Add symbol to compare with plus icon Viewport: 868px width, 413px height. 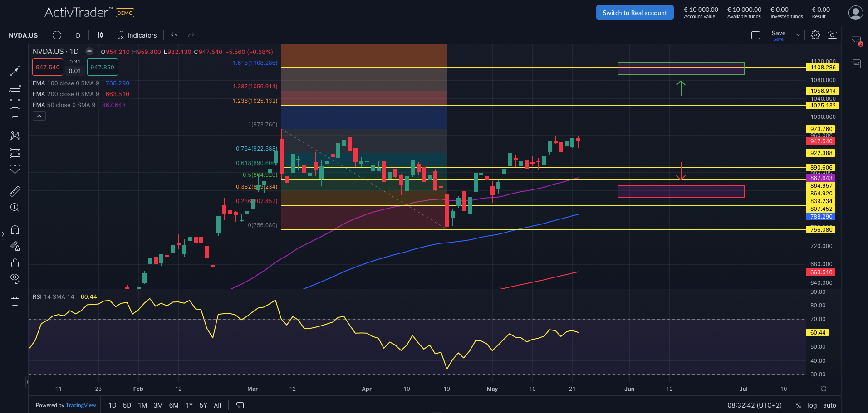coord(57,35)
